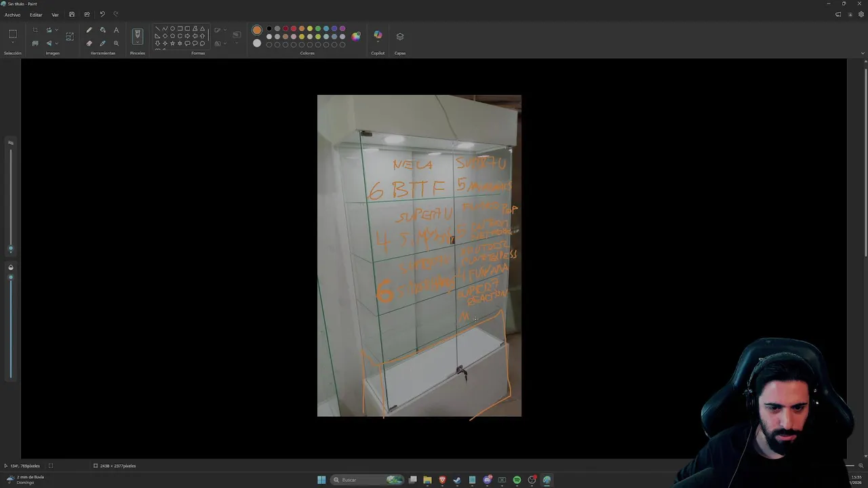This screenshot has width=868, height=488.
Task: Click the Rotate image icon
Action: [x=49, y=30]
